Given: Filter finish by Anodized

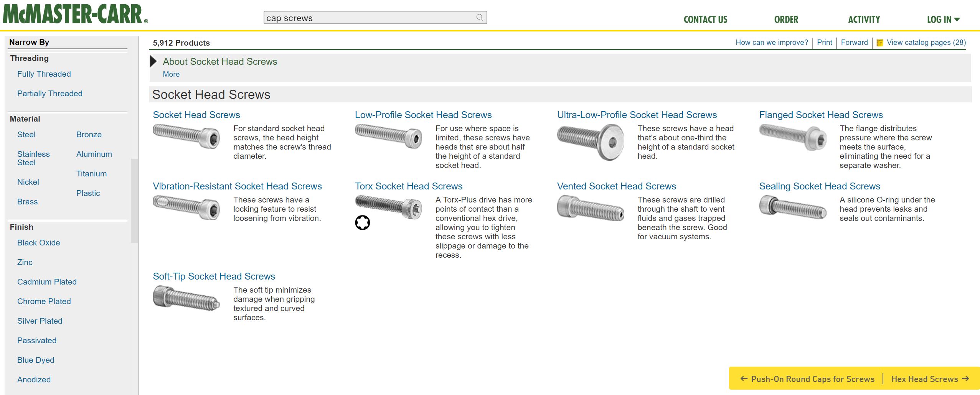Looking at the screenshot, I should pos(34,380).
